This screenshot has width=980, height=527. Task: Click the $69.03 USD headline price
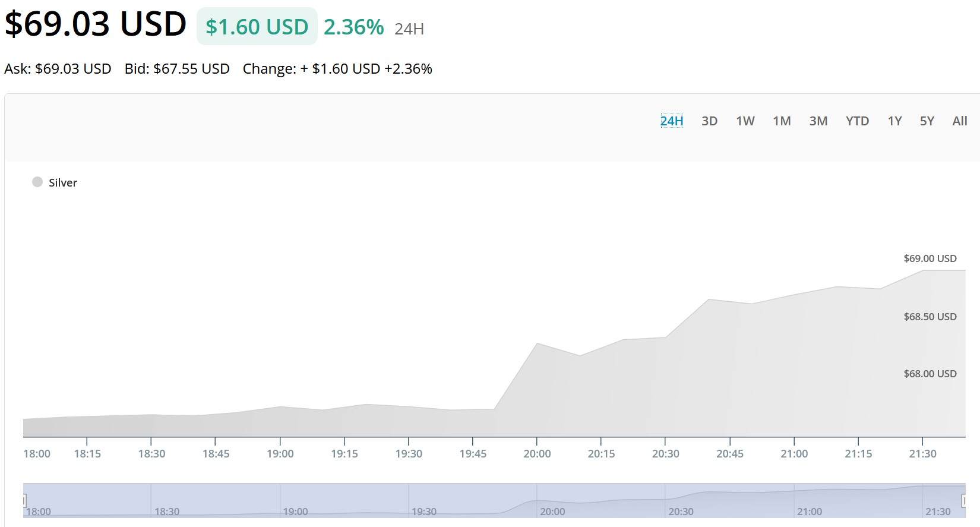pos(96,24)
